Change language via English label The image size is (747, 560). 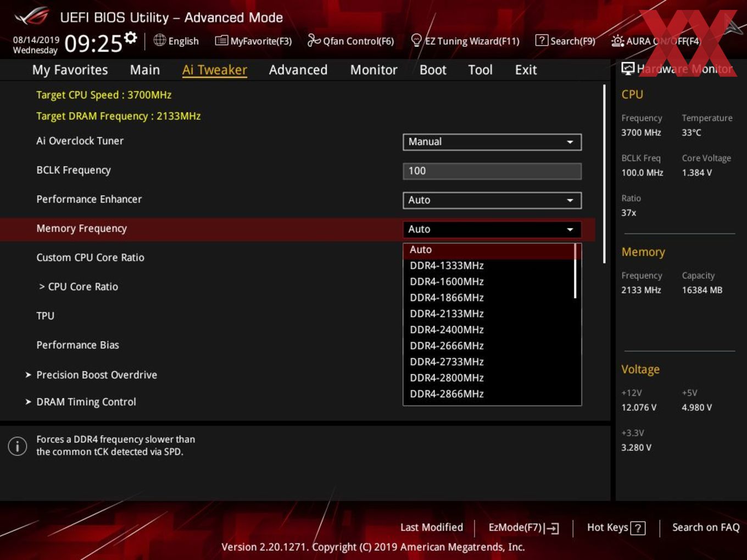(183, 41)
